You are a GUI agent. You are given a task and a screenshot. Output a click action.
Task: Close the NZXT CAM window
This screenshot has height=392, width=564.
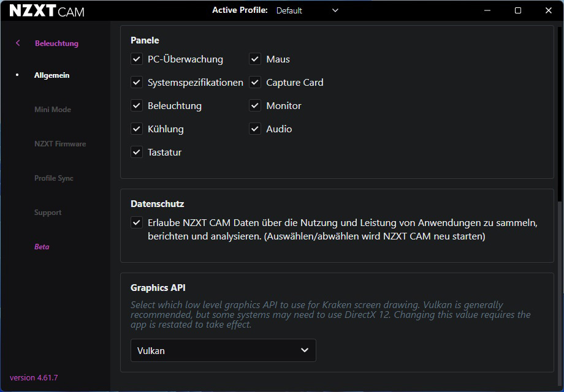(549, 10)
